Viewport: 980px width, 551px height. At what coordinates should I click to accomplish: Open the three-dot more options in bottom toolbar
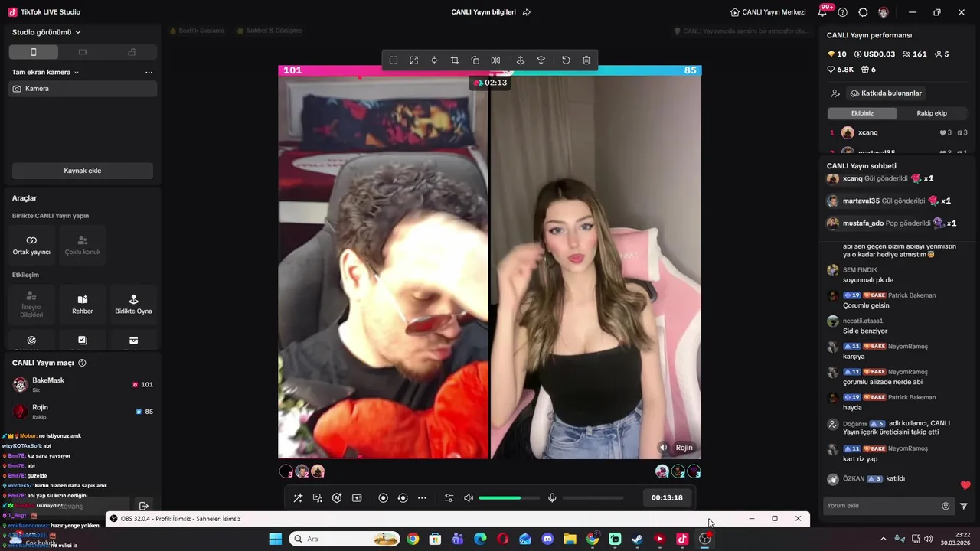pyautogui.click(x=422, y=498)
